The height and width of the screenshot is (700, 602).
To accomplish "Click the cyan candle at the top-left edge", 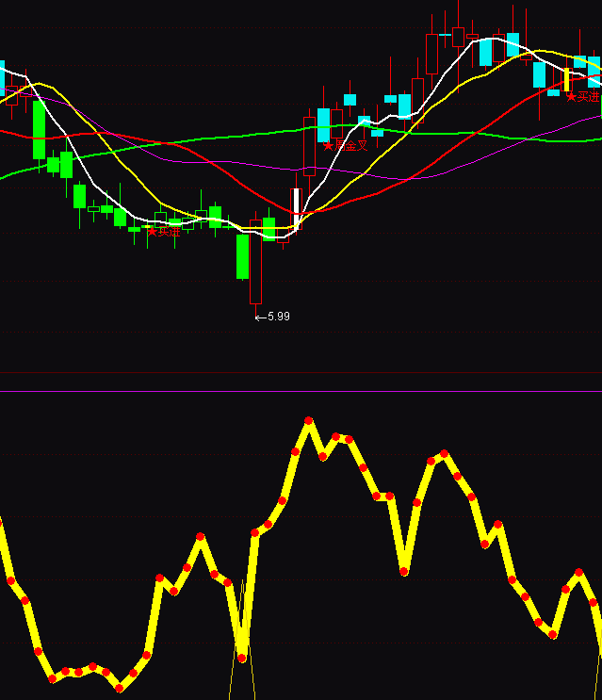I will tap(2, 77).
